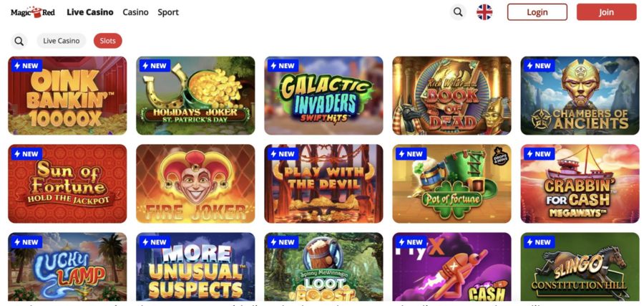Click the Login button

(x=537, y=12)
